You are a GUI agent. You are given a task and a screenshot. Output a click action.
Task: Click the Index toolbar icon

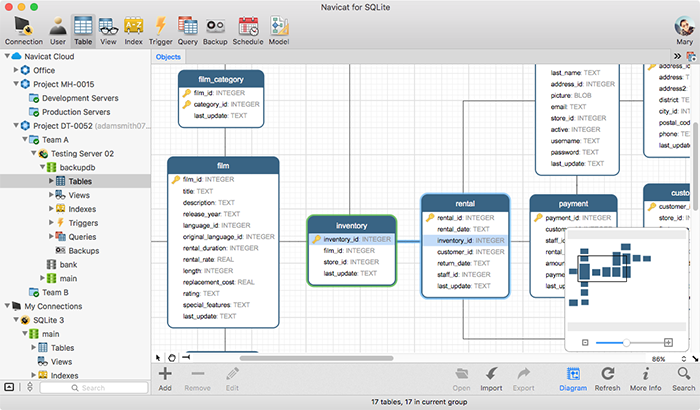pos(133,31)
